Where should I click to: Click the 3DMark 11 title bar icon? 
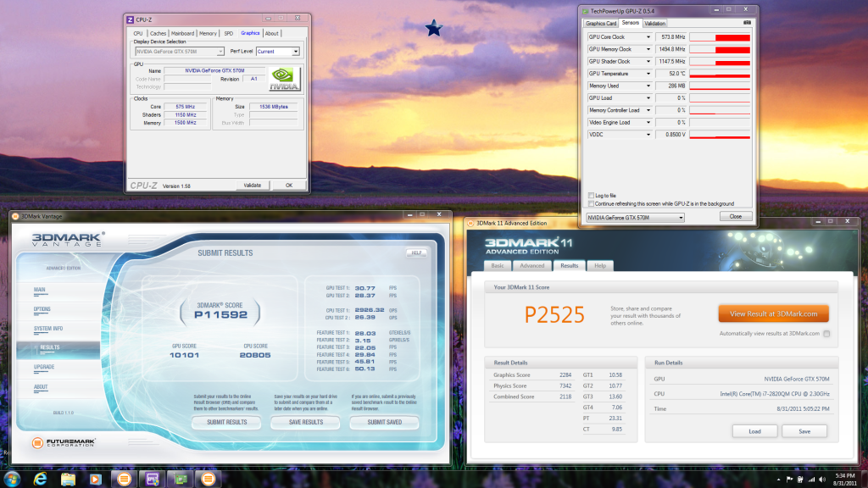(x=470, y=223)
